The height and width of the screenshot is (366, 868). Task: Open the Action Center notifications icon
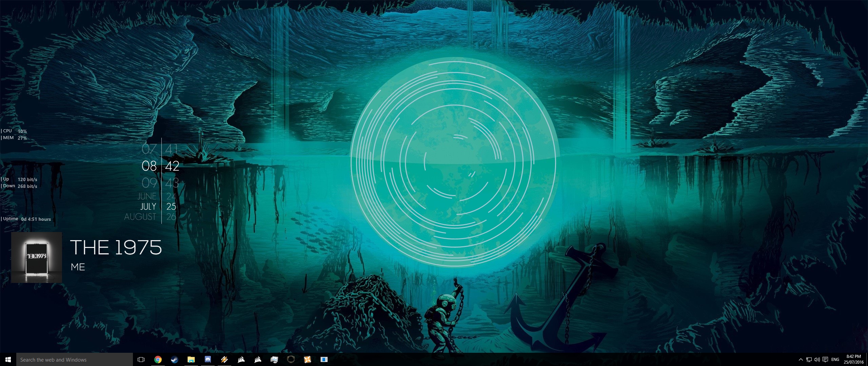(x=825, y=360)
